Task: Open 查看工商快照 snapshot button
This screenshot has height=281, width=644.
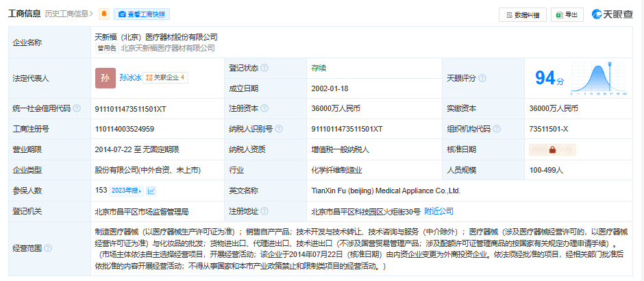Action: click(x=142, y=14)
